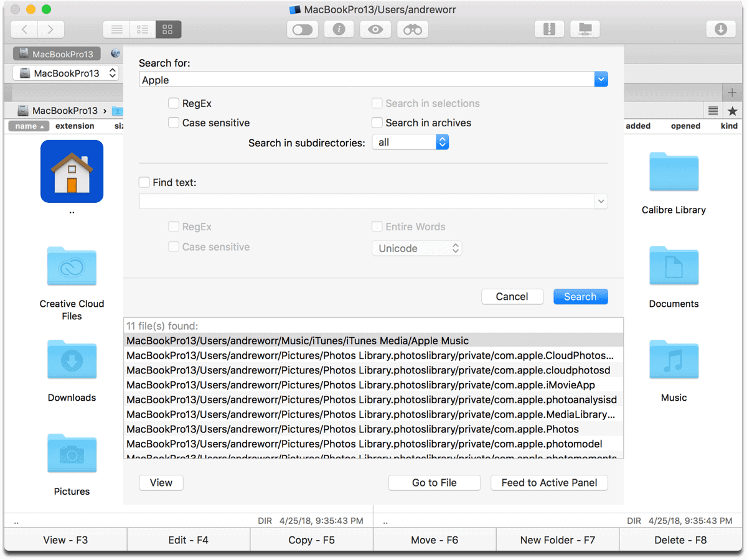Click the Search for field containing Apple
The image size is (747, 560).
click(367, 79)
